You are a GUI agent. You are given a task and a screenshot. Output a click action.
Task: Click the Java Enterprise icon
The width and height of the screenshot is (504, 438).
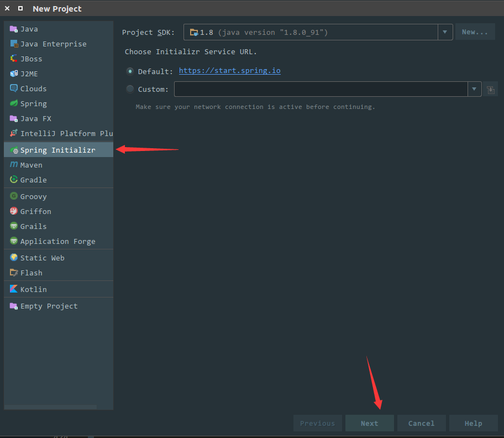(x=14, y=44)
